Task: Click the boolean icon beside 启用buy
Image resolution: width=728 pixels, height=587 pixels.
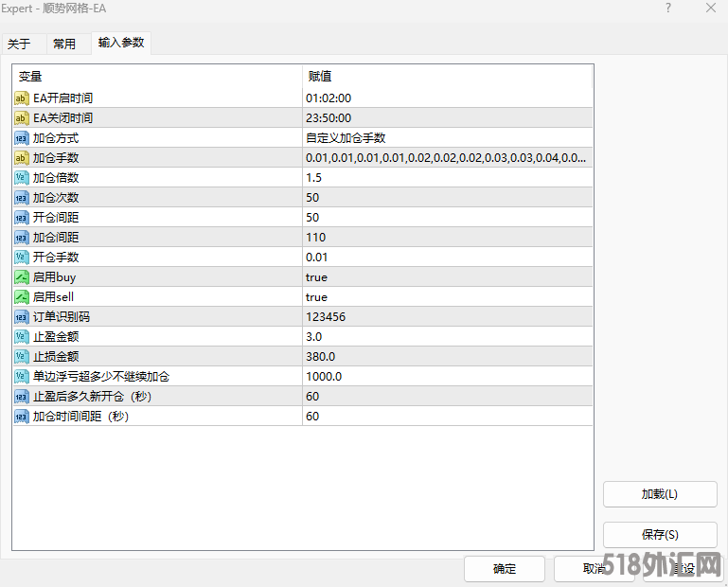Action: point(22,277)
